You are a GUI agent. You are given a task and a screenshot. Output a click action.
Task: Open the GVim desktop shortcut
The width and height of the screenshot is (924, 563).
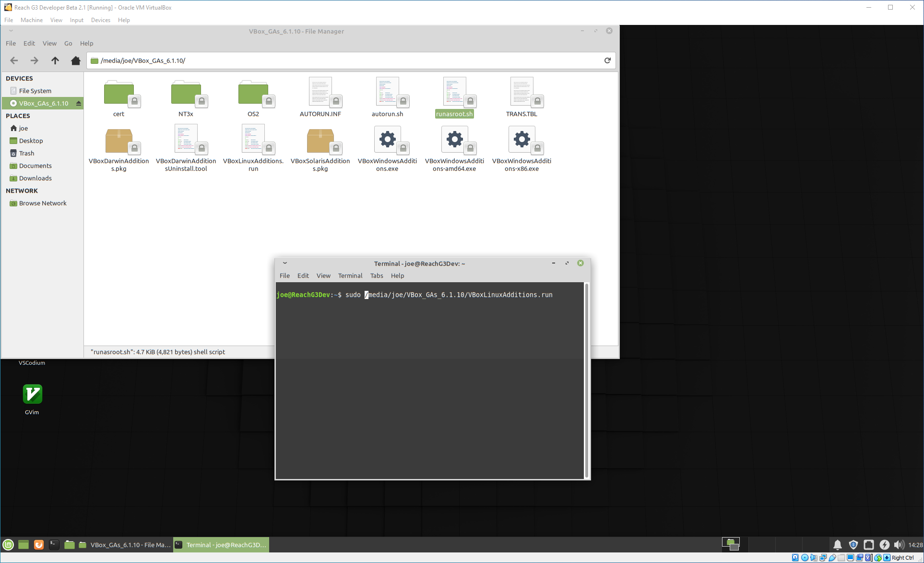point(32,399)
